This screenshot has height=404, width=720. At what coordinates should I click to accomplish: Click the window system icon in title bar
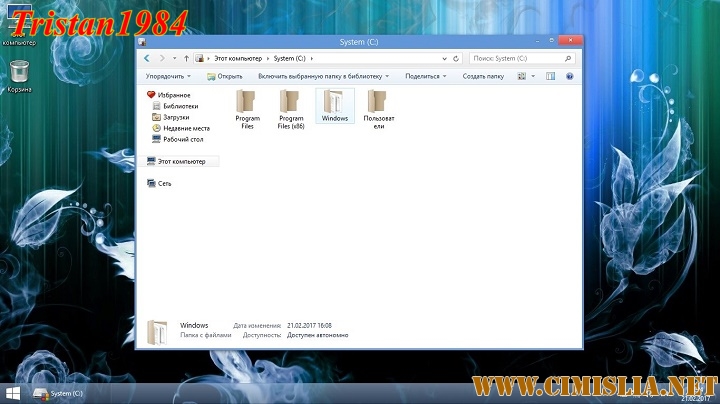[142, 42]
